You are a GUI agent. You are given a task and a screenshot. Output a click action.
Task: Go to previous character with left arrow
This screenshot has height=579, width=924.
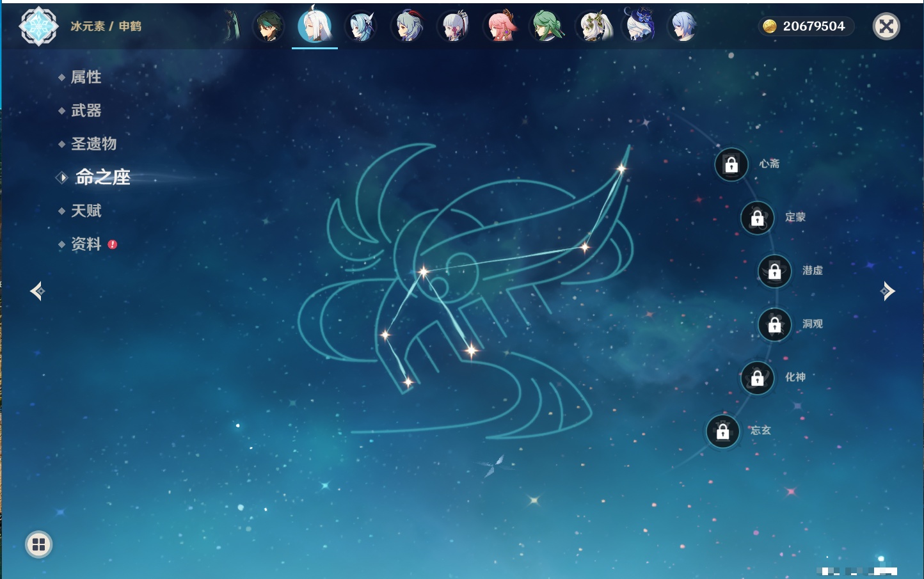[x=37, y=291]
